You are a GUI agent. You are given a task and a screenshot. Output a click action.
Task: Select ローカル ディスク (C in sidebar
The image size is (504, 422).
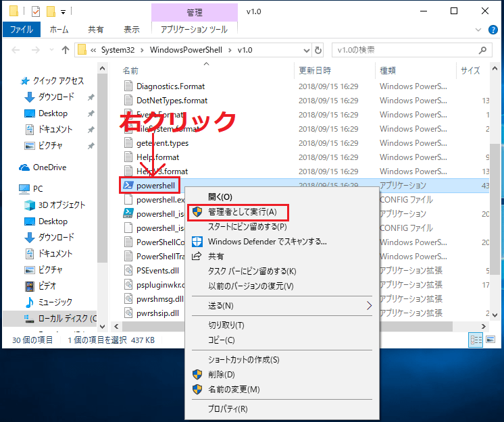click(x=67, y=318)
